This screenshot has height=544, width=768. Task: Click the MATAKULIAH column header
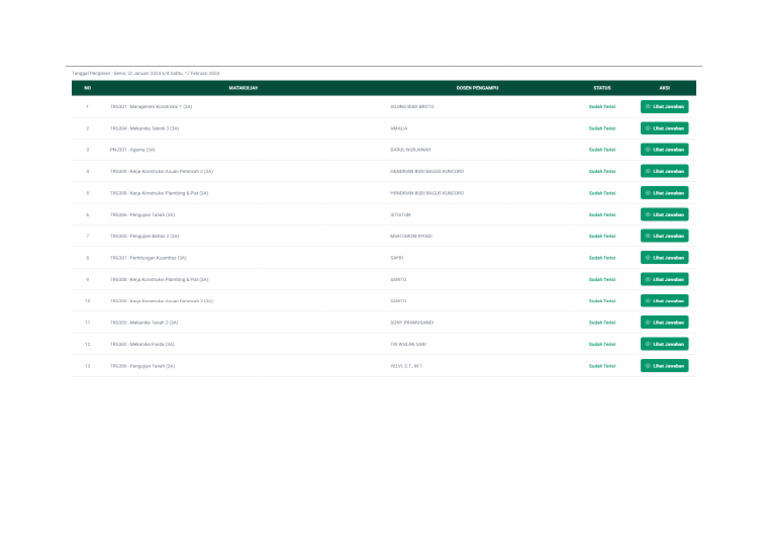tap(243, 88)
